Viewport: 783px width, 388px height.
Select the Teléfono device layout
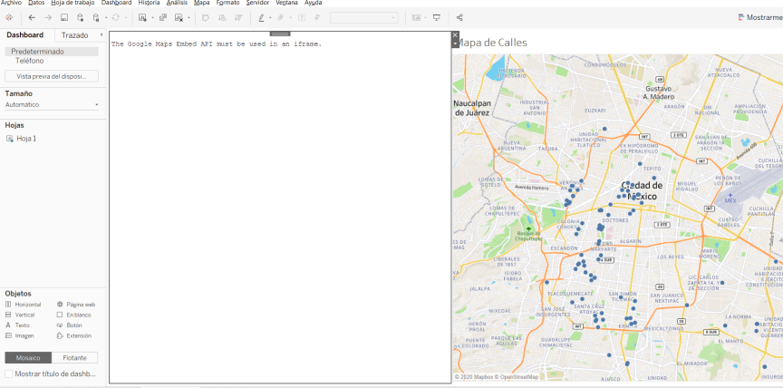(x=29, y=61)
